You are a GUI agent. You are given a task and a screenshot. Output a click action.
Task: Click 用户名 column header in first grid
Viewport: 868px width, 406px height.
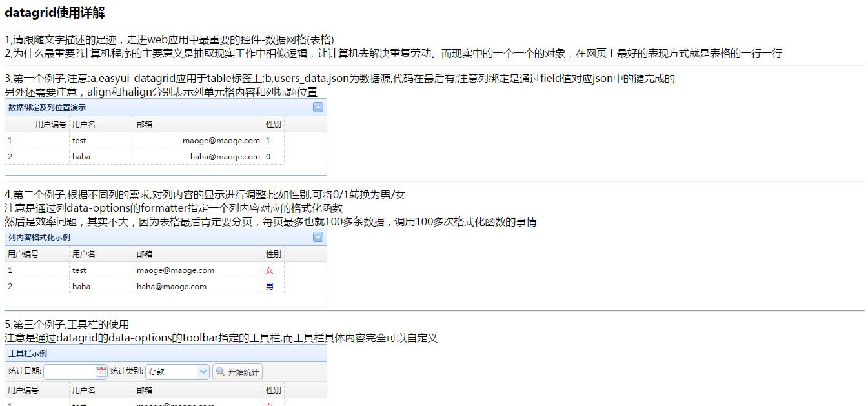point(101,124)
